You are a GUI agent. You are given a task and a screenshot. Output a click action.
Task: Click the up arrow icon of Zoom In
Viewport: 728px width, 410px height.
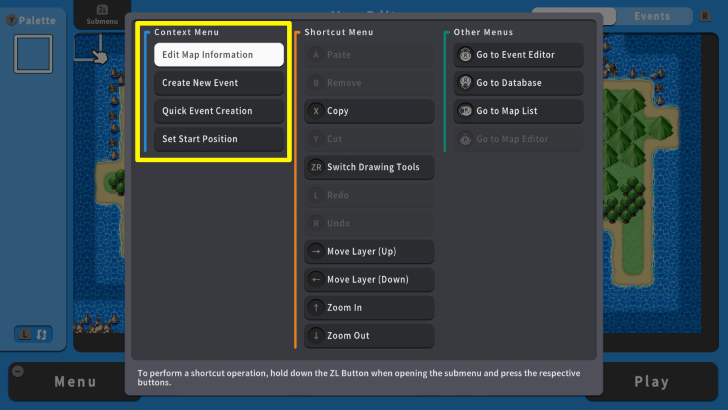316,307
